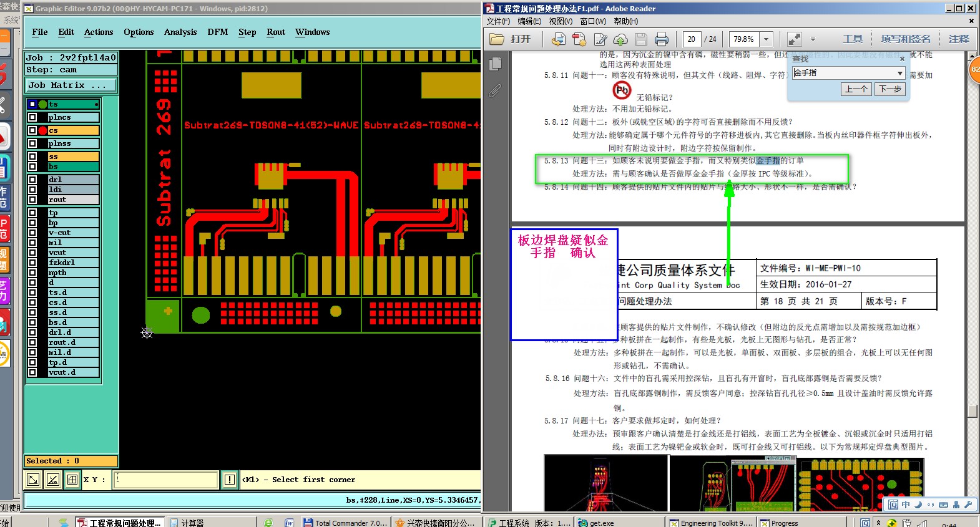Screen dimensions: 980x527
Task: Open the 注释 comments pane
Action: [959, 39]
